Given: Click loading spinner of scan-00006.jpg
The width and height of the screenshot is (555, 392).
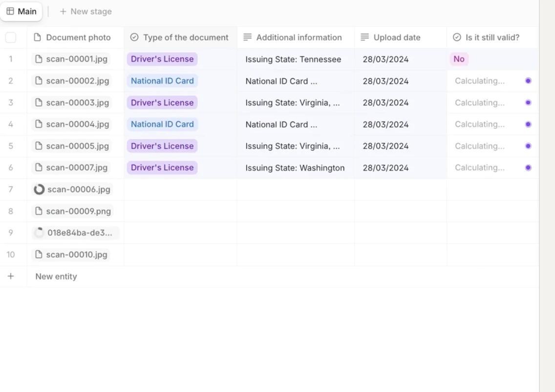Looking at the screenshot, I should click(x=39, y=190).
